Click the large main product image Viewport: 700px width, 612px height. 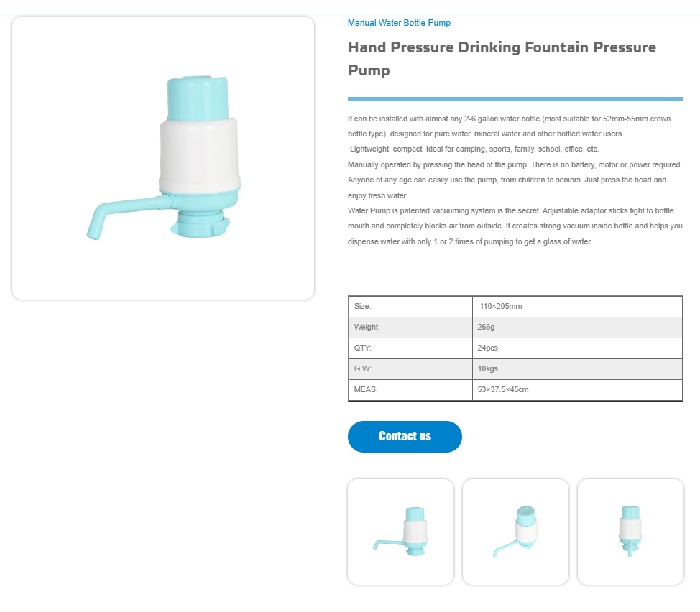tap(163, 158)
